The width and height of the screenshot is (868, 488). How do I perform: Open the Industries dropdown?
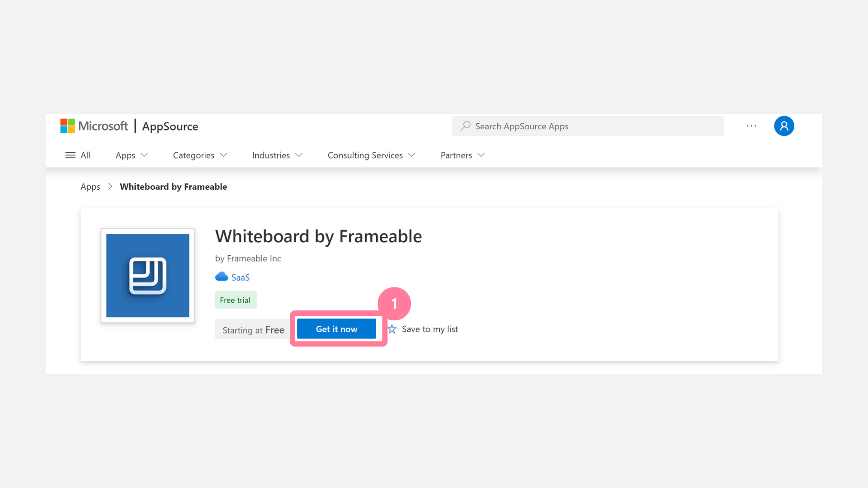point(277,155)
